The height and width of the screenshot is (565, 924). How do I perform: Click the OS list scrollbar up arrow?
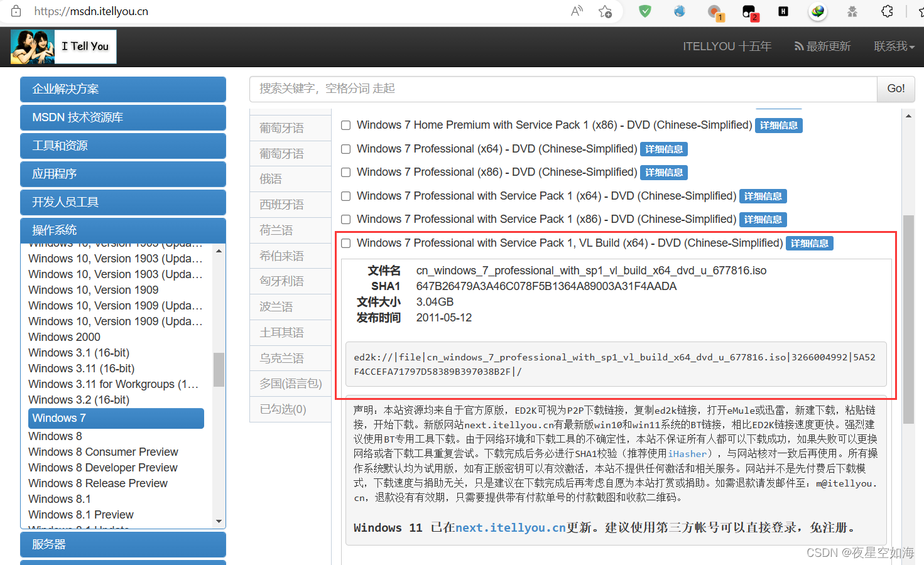point(219,251)
